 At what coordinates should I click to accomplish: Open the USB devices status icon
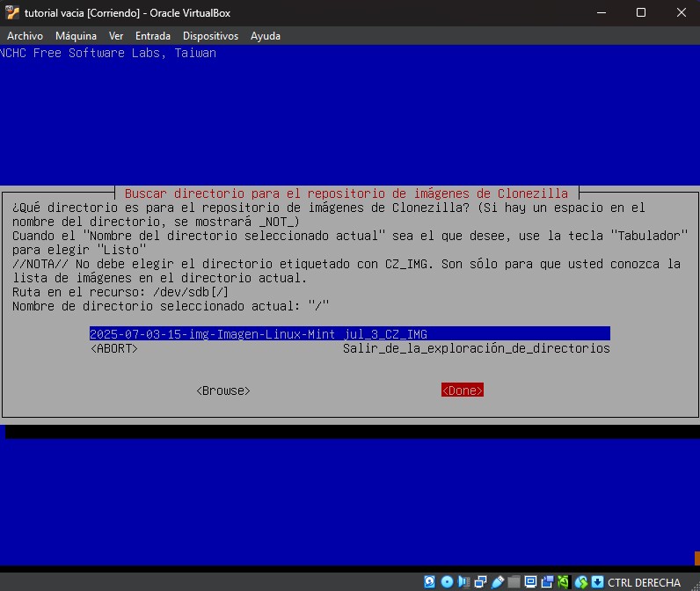click(x=498, y=581)
